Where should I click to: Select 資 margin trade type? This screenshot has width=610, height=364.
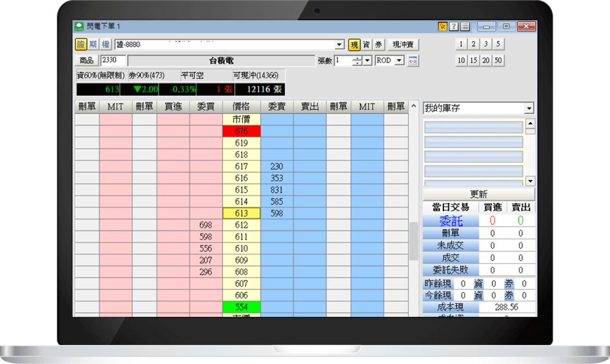366,45
